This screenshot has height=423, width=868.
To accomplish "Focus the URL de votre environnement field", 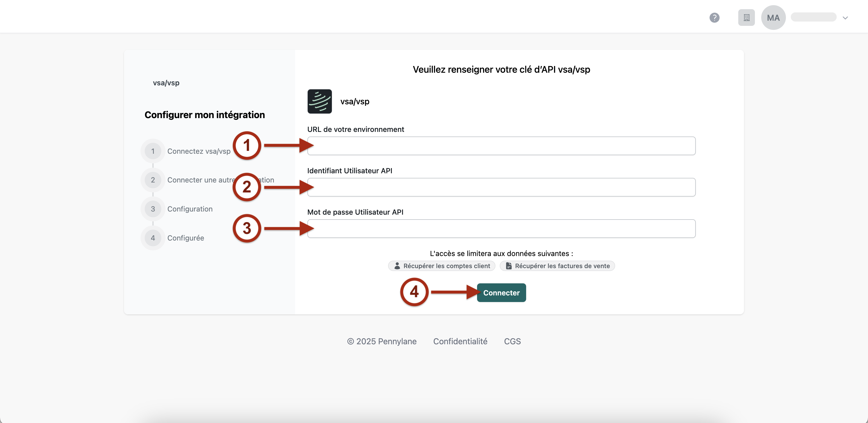I will click(502, 146).
